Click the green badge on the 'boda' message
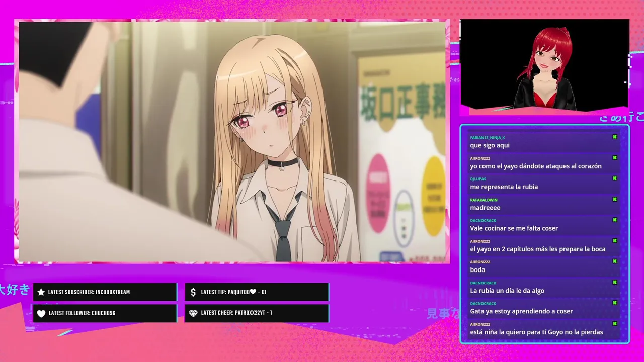 [615, 261]
